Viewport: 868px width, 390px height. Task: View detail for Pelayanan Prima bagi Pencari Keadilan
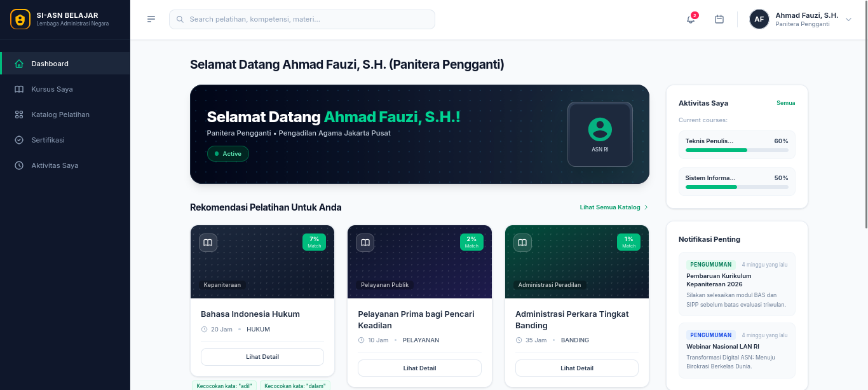(x=419, y=368)
